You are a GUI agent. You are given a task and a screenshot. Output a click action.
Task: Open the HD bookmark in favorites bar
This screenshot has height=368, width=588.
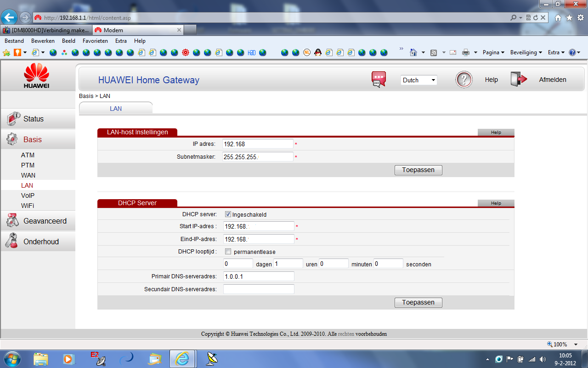point(252,52)
